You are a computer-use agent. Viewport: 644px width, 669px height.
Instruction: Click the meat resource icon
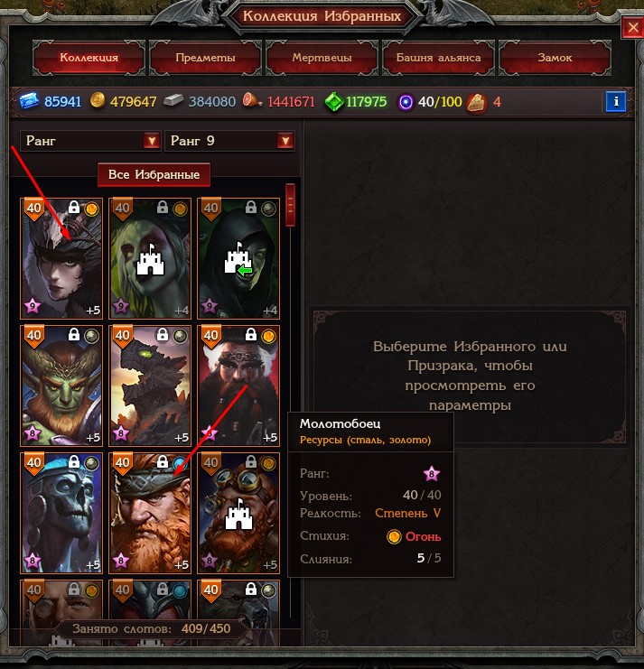(251, 101)
